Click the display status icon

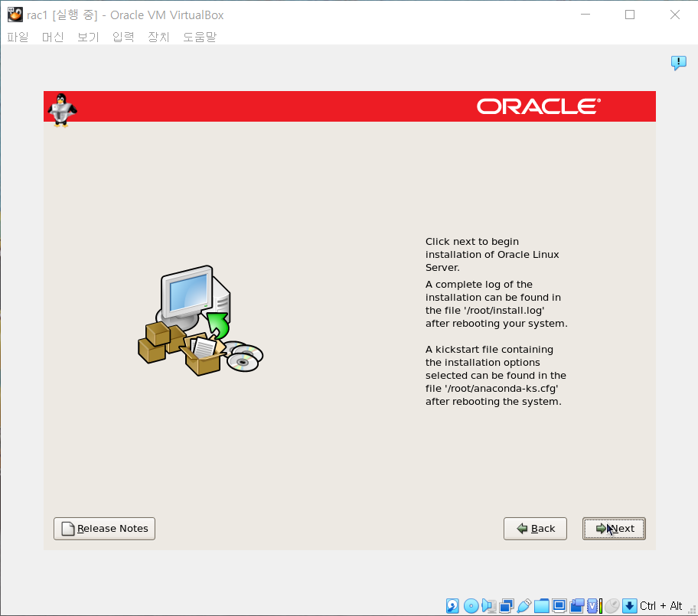(x=559, y=606)
